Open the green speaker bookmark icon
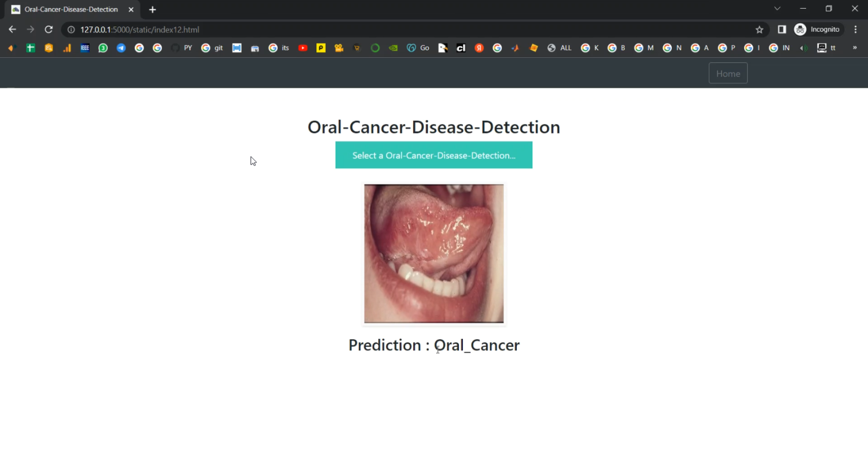Viewport: 868px width, 459px height. point(804,48)
